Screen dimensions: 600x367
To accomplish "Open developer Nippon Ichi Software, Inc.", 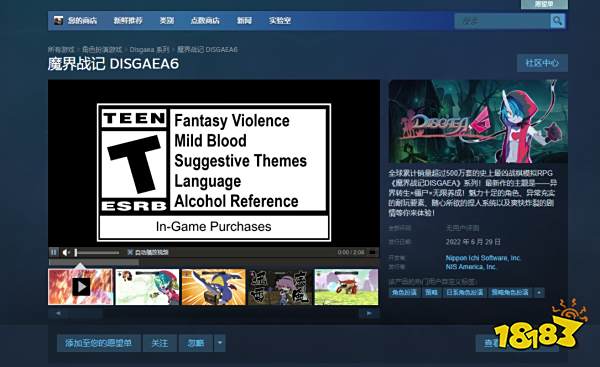I will pos(483,258).
